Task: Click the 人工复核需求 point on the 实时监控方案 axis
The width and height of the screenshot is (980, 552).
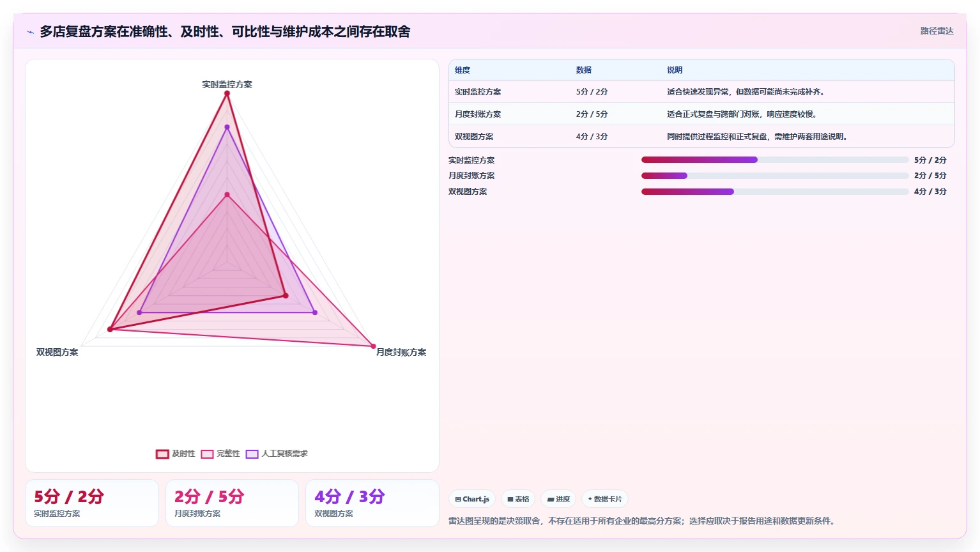Action: [227, 127]
